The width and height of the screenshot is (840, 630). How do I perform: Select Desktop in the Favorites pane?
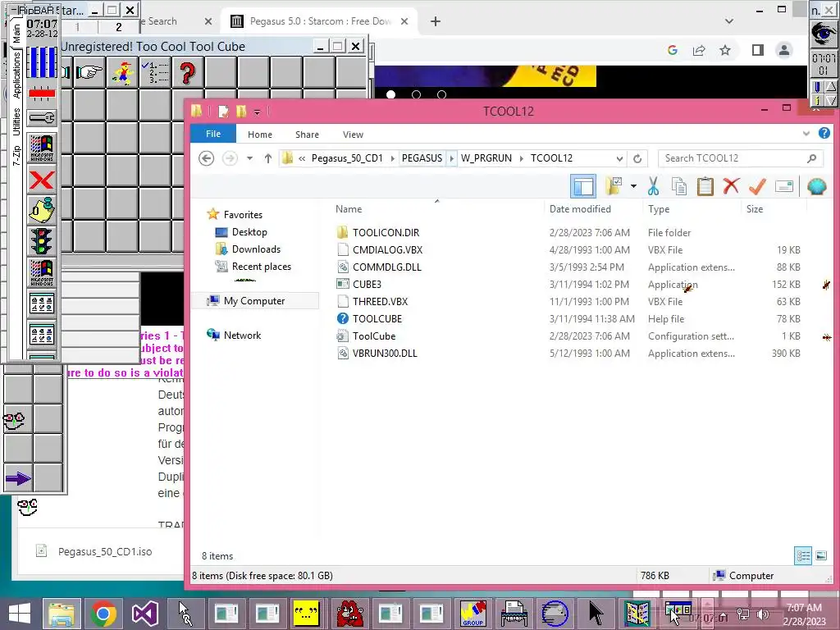pos(249,232)
